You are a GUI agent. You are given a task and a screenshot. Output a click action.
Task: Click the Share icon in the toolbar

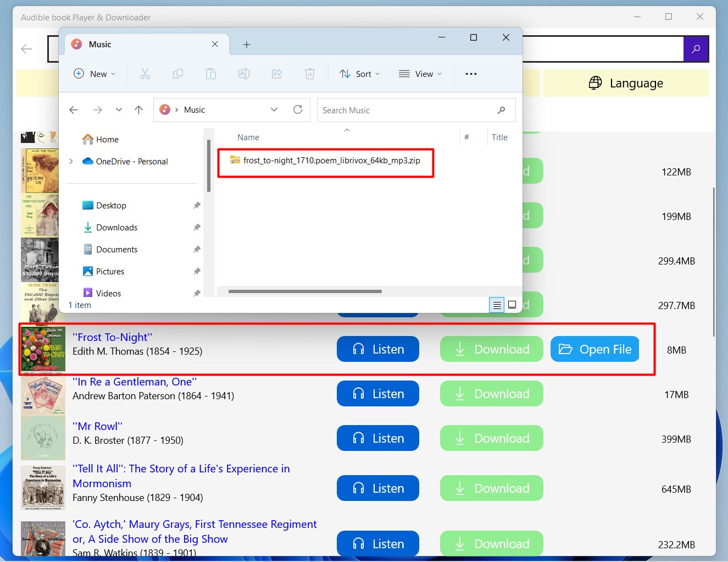pyautogui.click(x=277, y=74)
